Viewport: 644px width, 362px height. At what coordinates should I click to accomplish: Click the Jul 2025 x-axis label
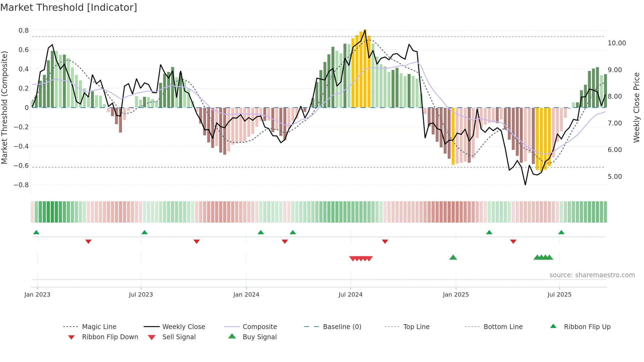[x=559, y=294]
